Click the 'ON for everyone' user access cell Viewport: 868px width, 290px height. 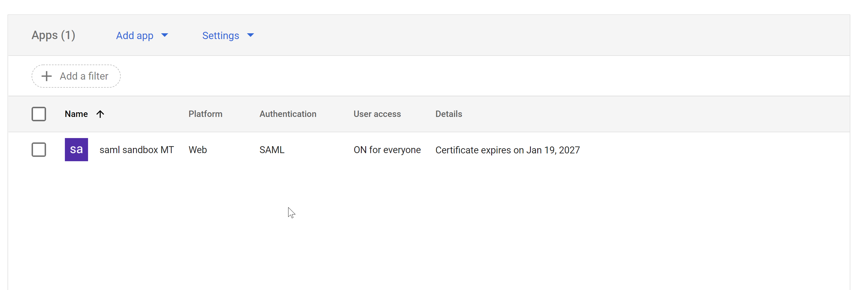click(387, 150)
